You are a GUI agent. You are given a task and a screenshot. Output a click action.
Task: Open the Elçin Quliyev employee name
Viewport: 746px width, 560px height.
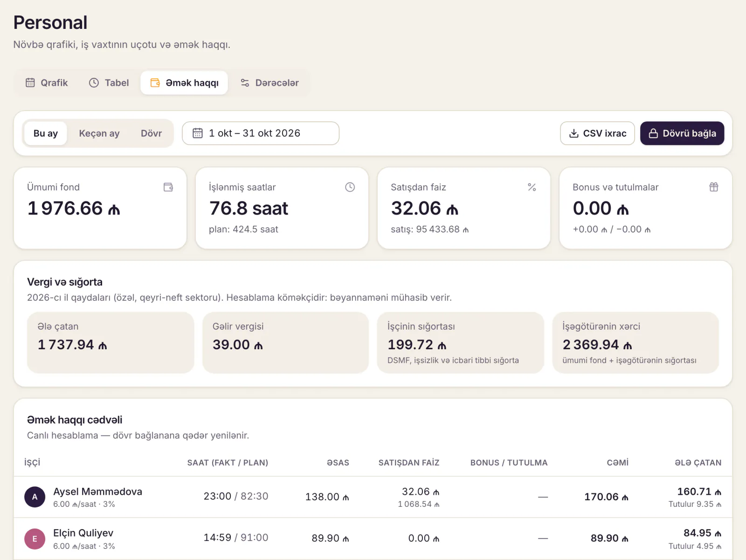coord(83,533)
